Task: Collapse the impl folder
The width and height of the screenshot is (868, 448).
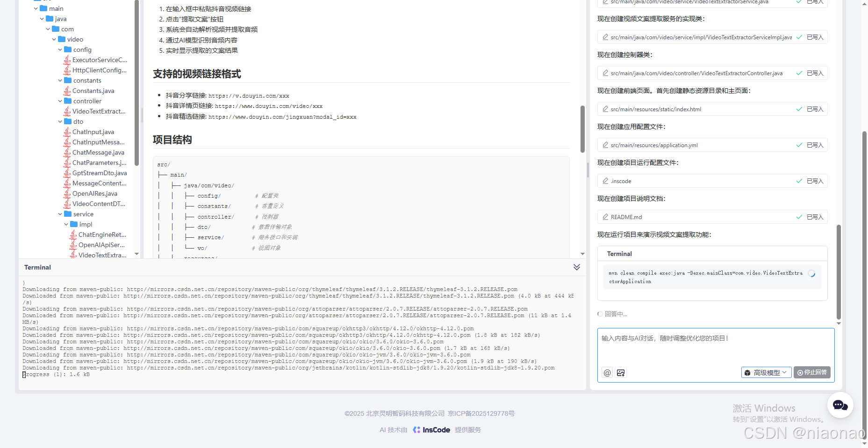Action: [66, 224]
